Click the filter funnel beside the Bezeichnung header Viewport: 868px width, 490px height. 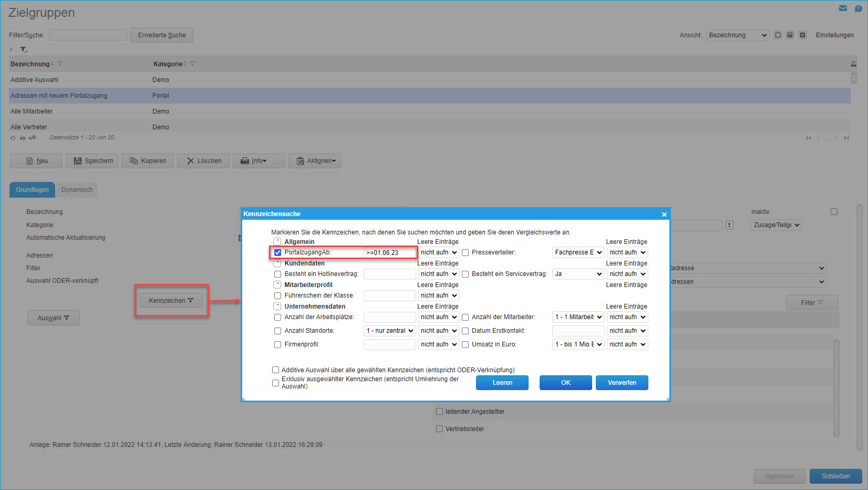pyautogui.click(x=60, y=64)
